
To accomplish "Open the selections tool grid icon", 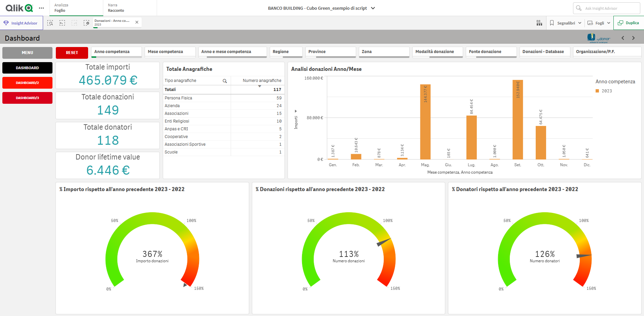I will click(x=539, y=23).
